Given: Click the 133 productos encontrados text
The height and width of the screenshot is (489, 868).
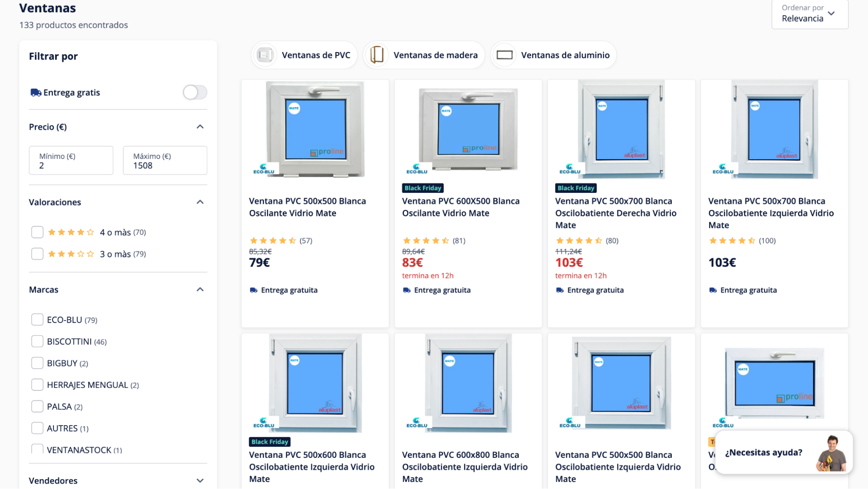Looking at the screenshot, I should [x=73, y=25].
